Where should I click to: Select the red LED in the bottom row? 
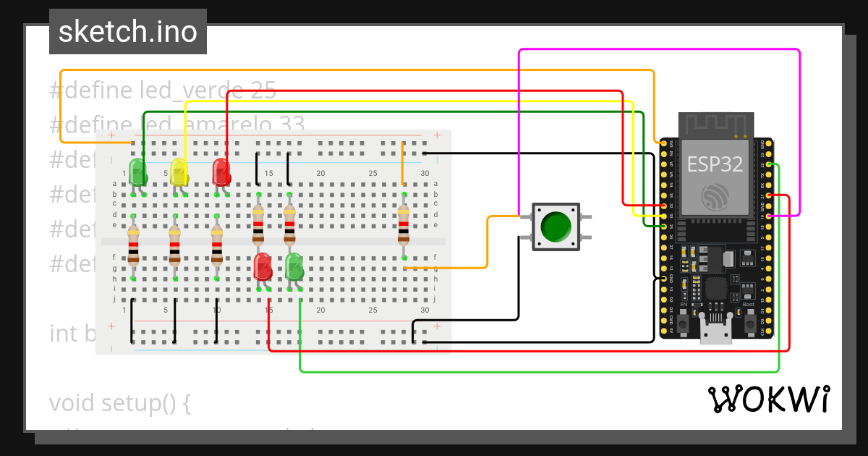(x=262, y=268)
